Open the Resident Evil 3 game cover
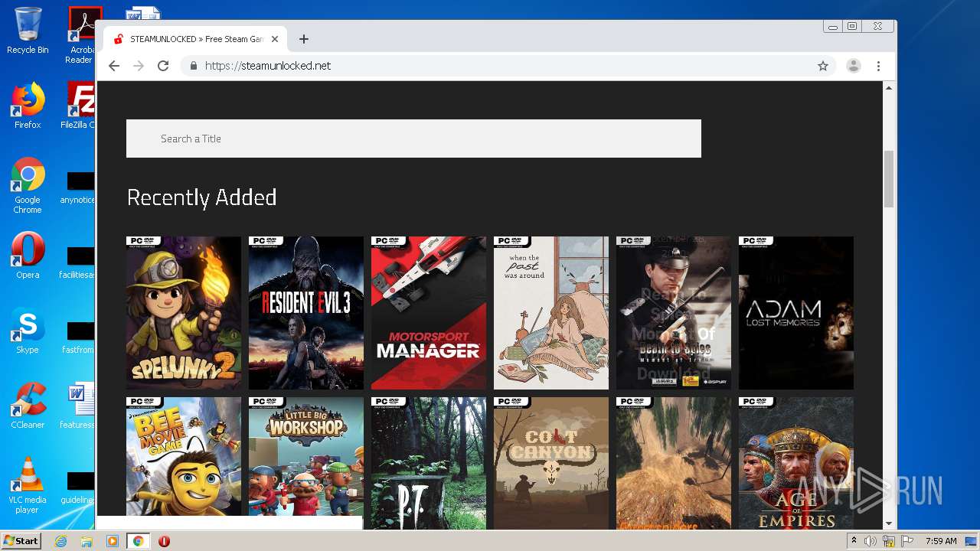Image resolution: width=980 pixels, height=551 pixels. click(306, 313)
